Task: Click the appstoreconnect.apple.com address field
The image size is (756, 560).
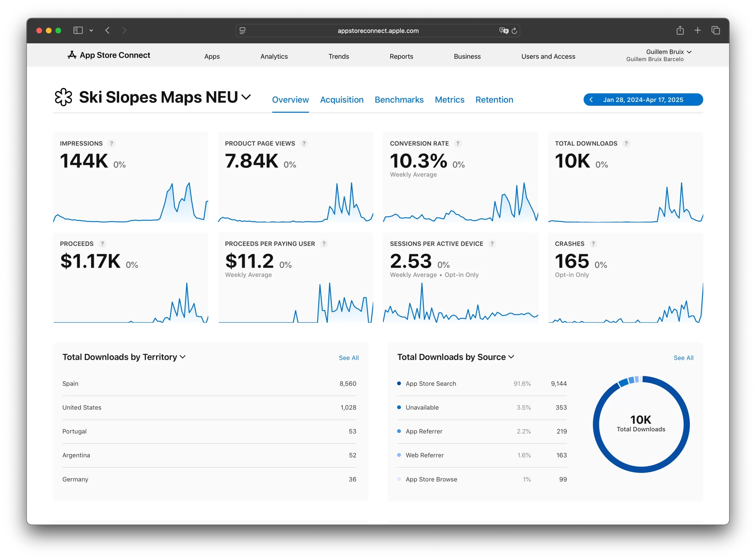Action: tap(378, 30)
